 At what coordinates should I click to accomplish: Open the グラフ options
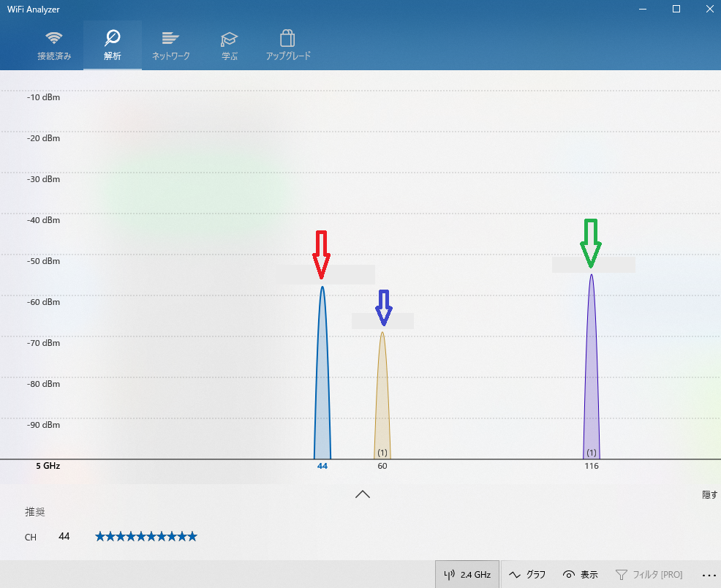coord(527,574)
